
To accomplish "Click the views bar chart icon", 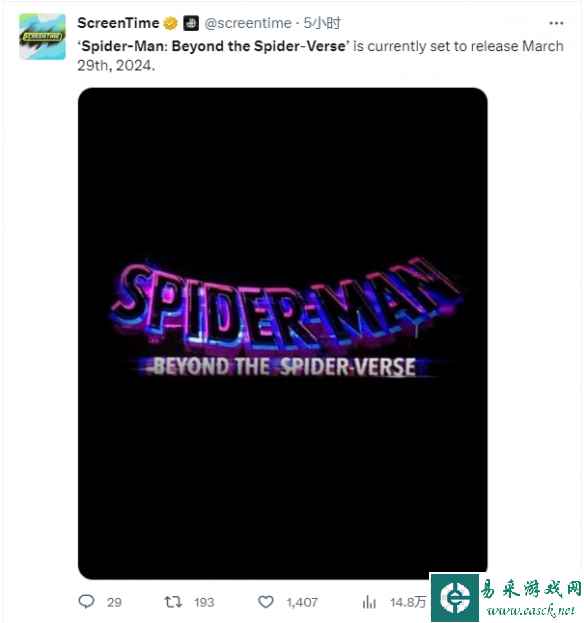I will pos(369,602).
